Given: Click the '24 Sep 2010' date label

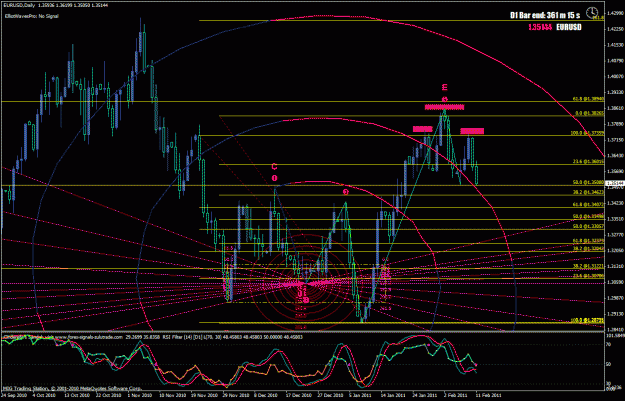Looking at the screenshot, I should click(13, 395).
